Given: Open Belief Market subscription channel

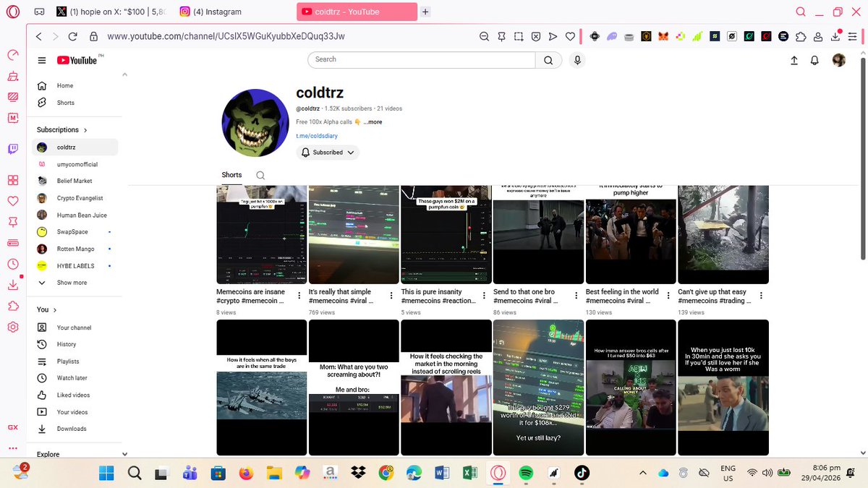Looking at the screenshot, I should point(75,181).
